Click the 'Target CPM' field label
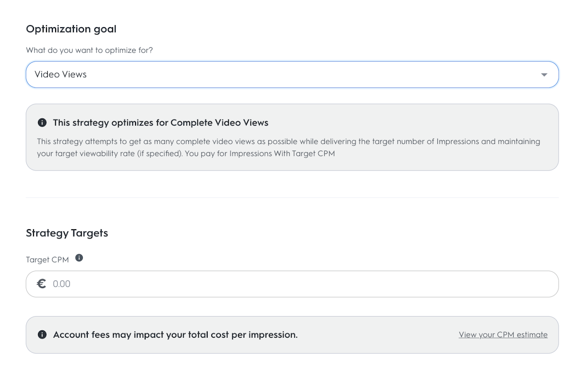 coord(47,260)
